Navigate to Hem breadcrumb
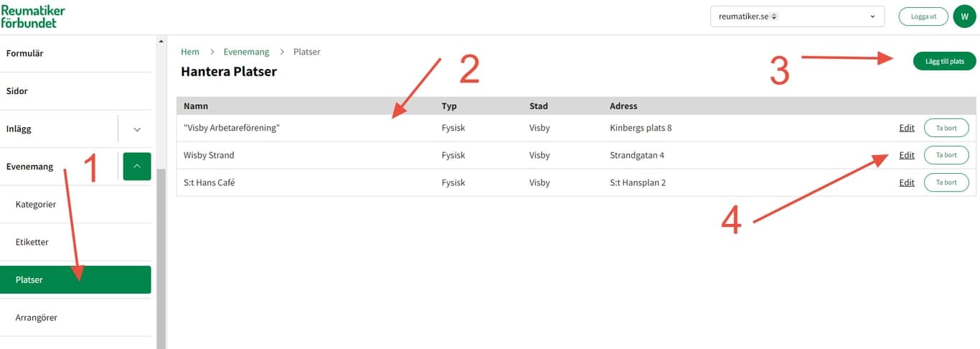Image resolution: width=980 pixels, height=349 pixels. pyautogui.click(x=190, y=52)
